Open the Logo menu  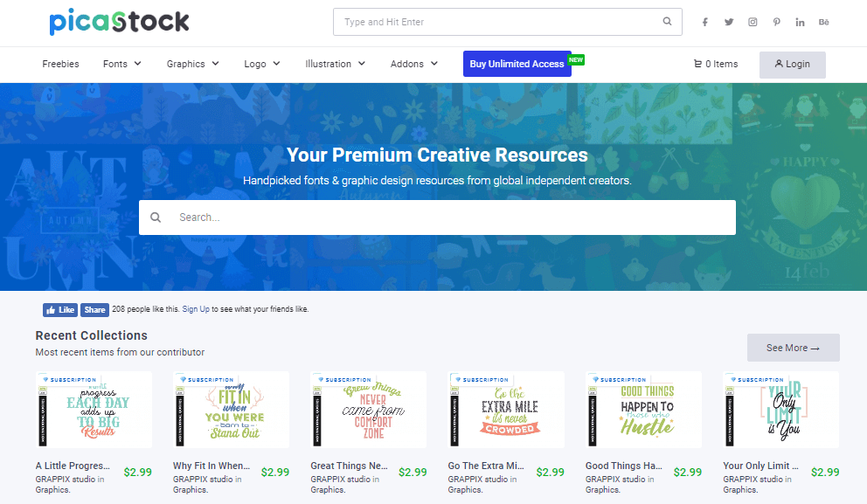(261, 64)
